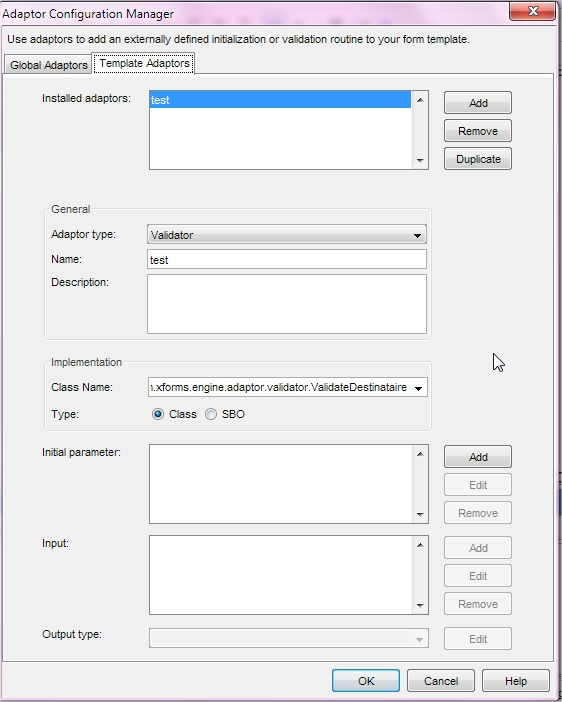This screenshot has width=562, height=702.
Task: Select the 'test' installed adaptor
Action: [280, 100]
